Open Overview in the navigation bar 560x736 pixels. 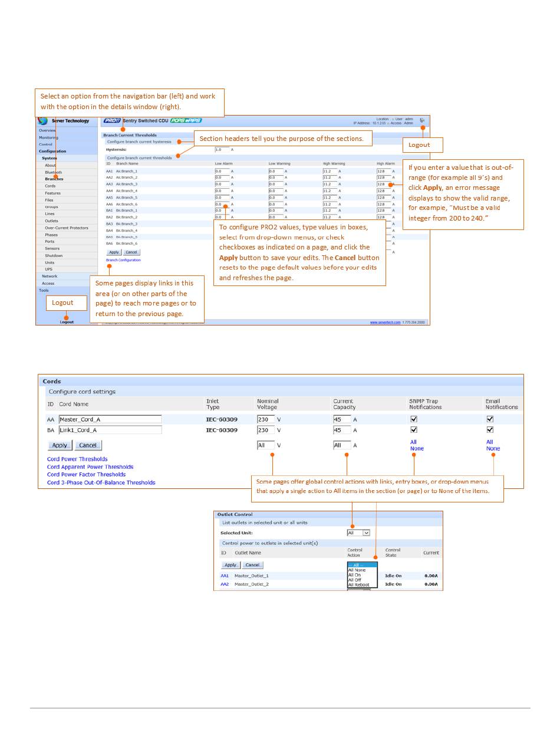(x=47, y=130)
